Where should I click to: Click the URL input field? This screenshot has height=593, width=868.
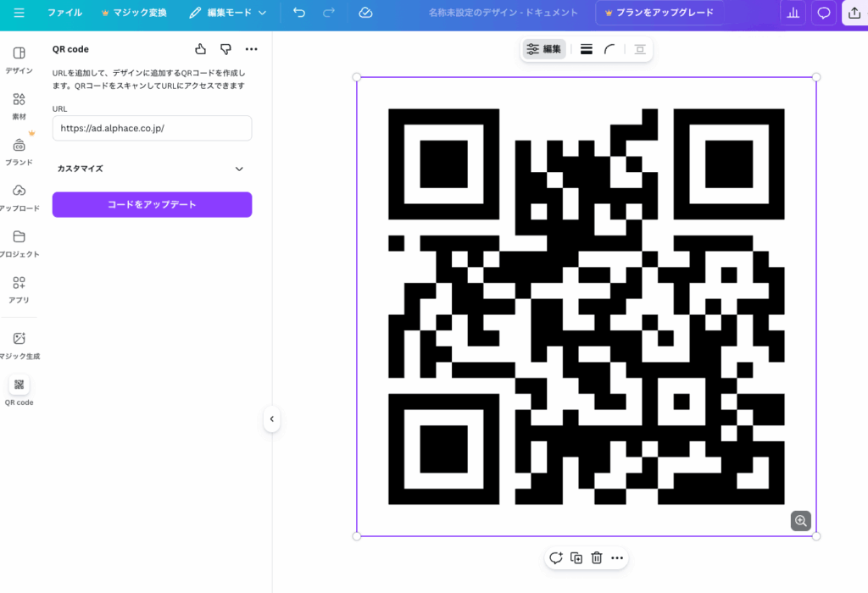coord(152,128)
